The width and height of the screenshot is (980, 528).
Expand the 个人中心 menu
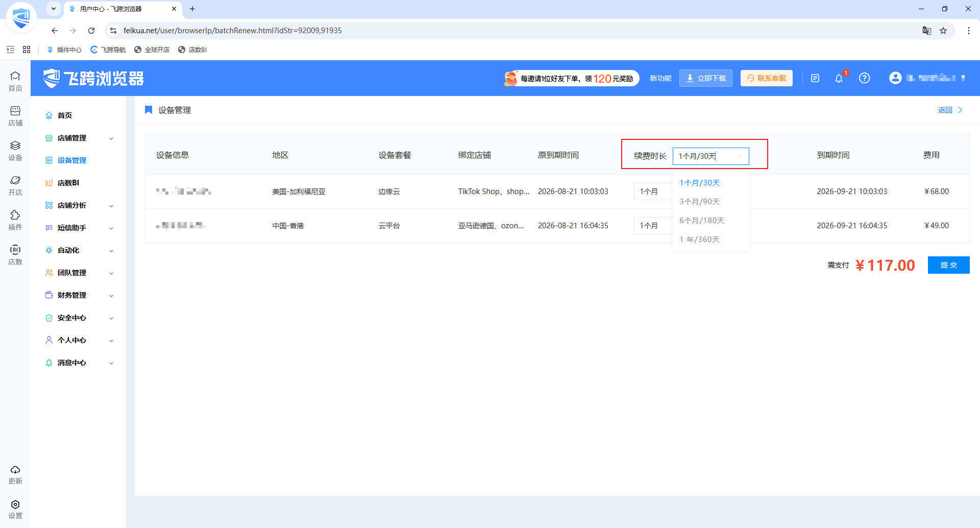click(x=80, y=340)
